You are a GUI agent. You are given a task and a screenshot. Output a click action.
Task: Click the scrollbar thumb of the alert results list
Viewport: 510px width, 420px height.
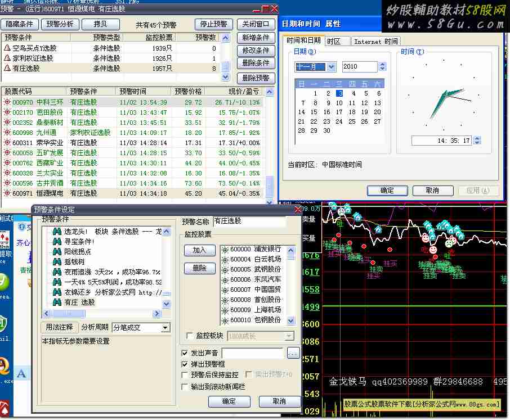[x=269, y=187]
